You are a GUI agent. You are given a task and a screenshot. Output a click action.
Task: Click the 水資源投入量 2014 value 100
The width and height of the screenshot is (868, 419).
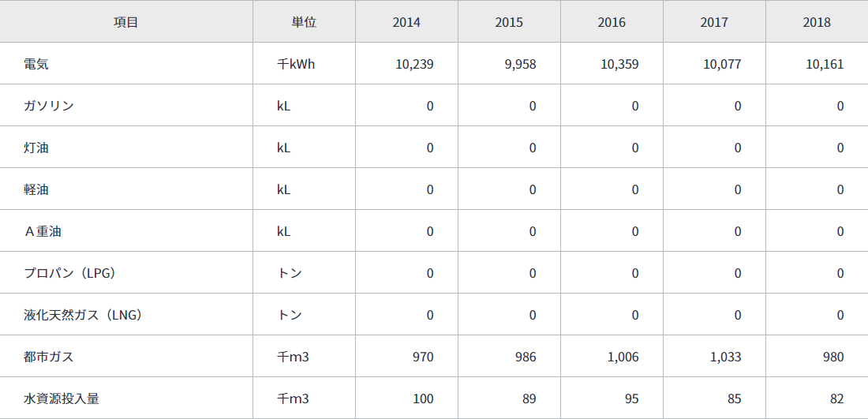(x=424, y=398)
